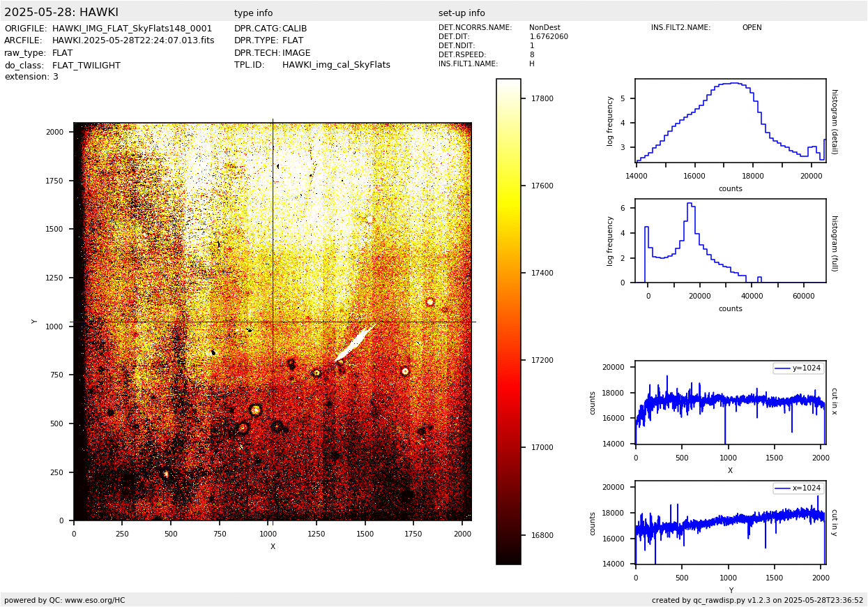Screen dimensions: 868x607
Task: Click the color bar next to the image
Action: [x=508, y=321]
